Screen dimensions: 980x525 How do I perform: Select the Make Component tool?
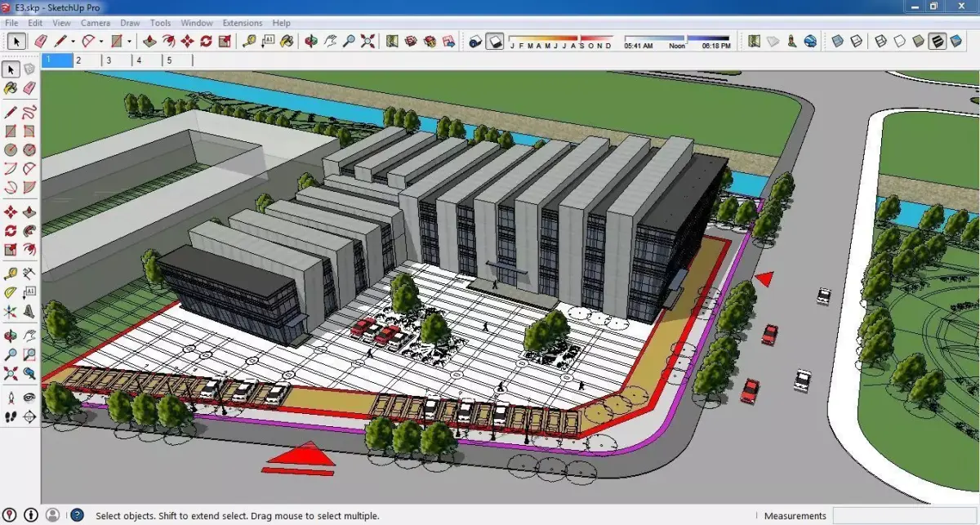pyautogui.click(x=29, y=69)
